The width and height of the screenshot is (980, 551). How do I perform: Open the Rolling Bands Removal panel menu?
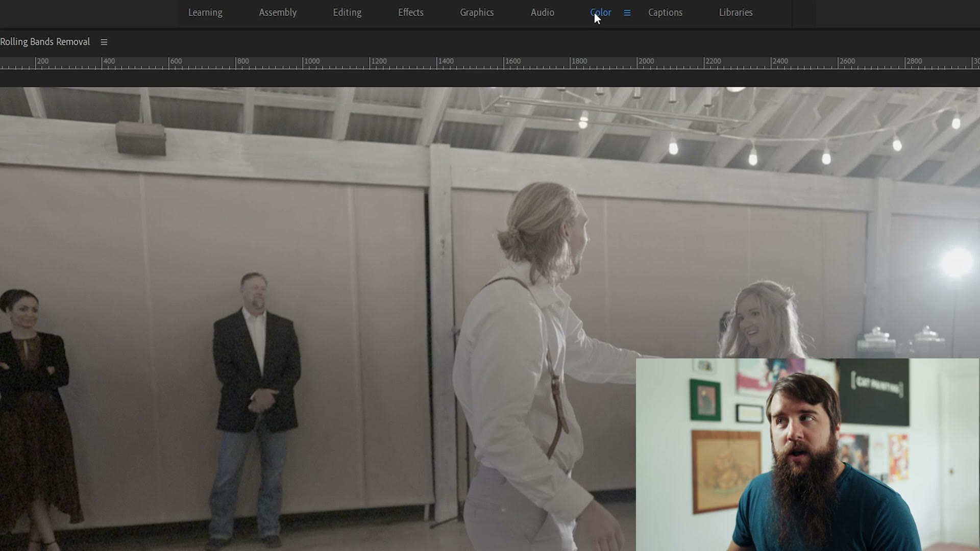(104, 42)
